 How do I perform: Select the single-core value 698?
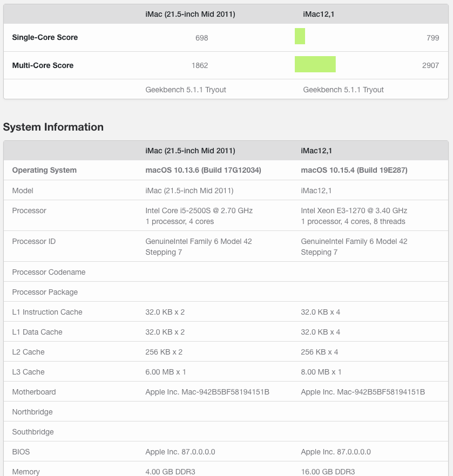click(201, 38)
